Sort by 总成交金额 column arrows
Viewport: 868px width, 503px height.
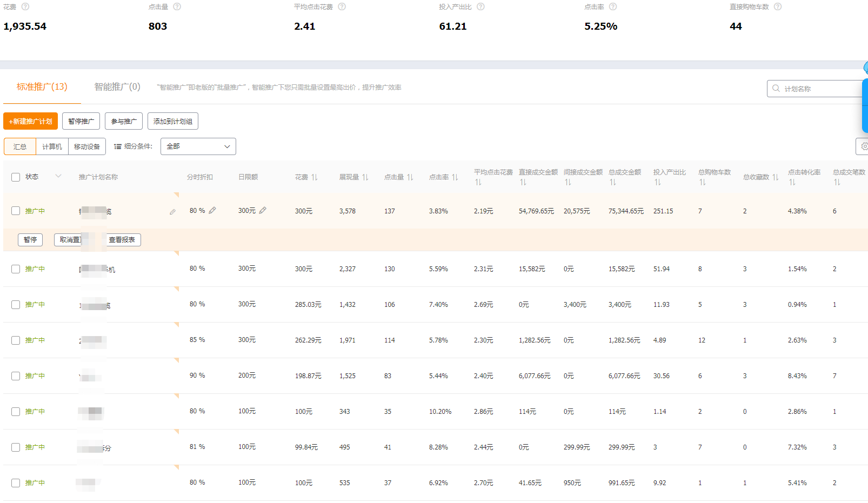613,183
